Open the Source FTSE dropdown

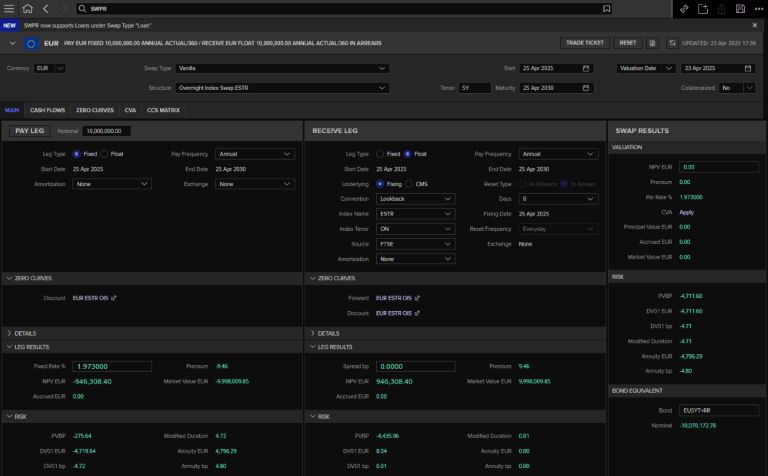[x=415, y=244]
